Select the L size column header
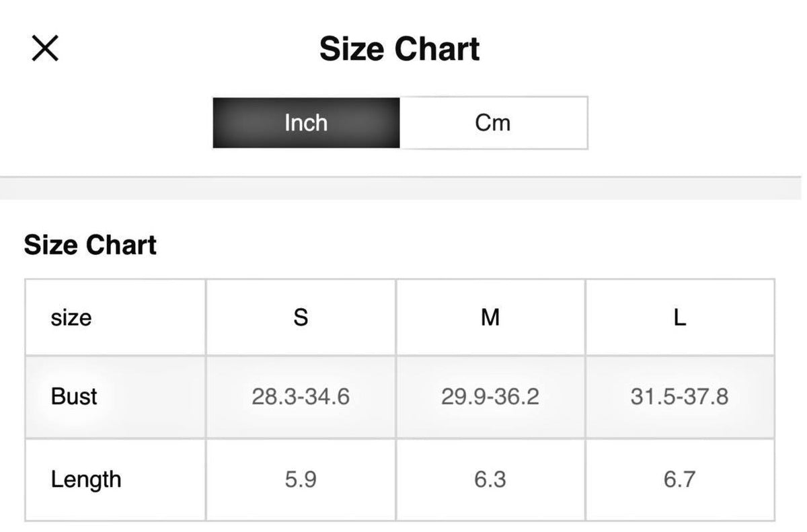Screen dimensions: 807x532 680,317
